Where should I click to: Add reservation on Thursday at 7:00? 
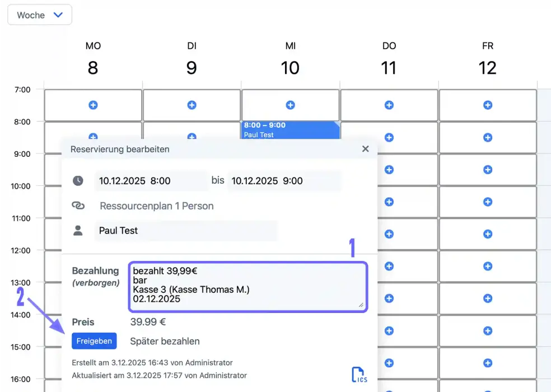coord(389,105)
